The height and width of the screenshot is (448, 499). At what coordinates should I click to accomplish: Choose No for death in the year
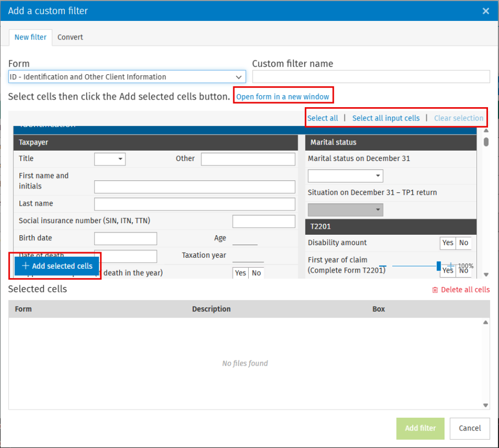(x=256, y=273)
